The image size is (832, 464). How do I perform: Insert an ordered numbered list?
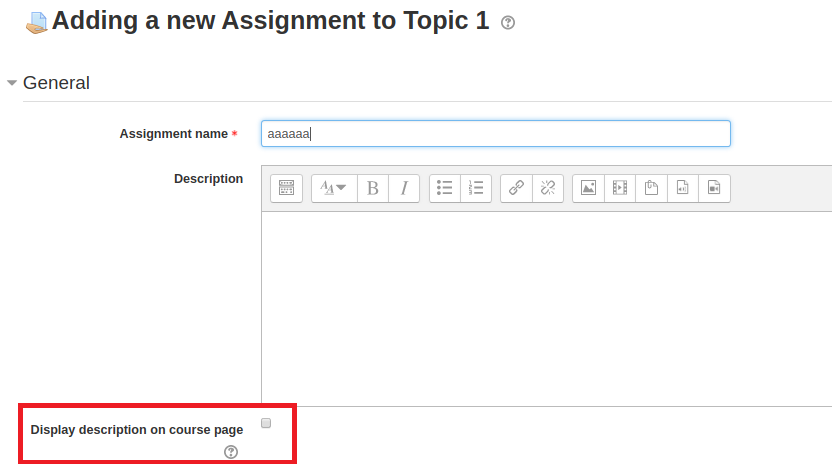[x=476, y=188]
